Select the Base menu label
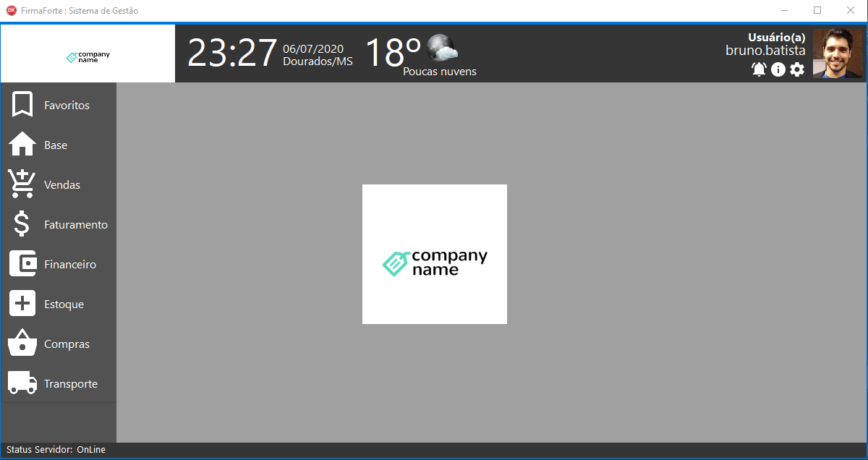The height and width of the screenshot is (460, 868). (56, 145)
